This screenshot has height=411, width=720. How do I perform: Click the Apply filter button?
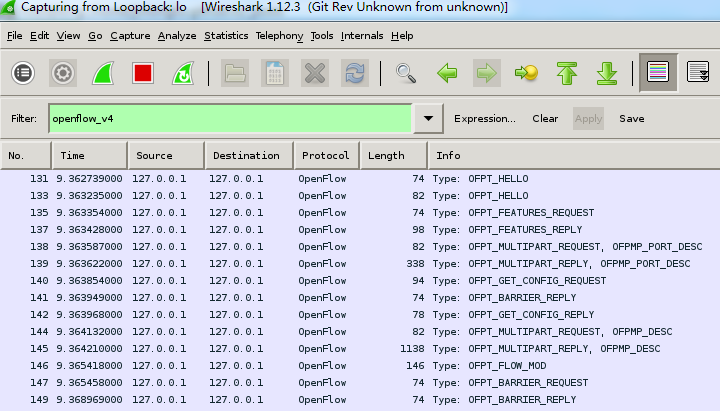click(x=588, y=118)
